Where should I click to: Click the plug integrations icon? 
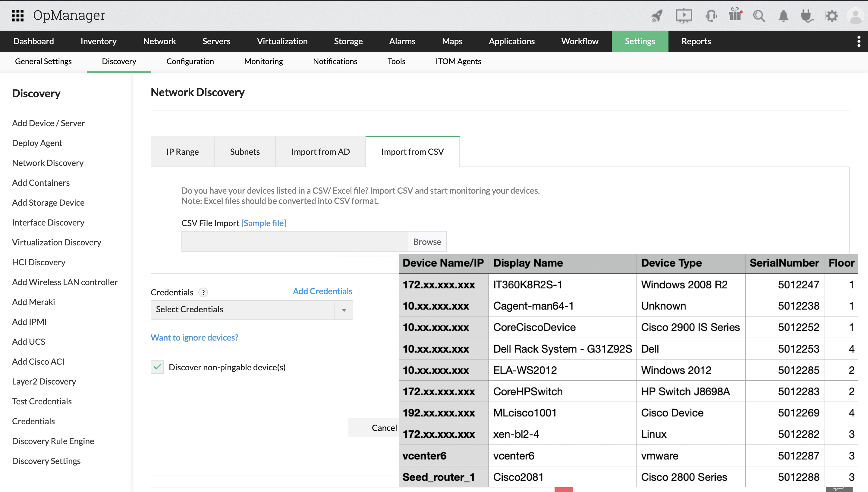tap(807, 16)
